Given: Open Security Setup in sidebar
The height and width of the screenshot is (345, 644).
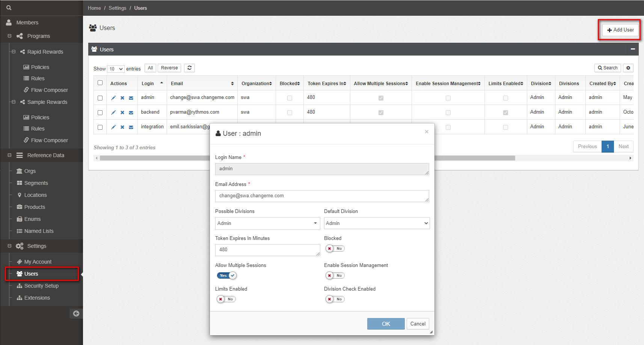Looking at the screenshot, I should 41,286.
